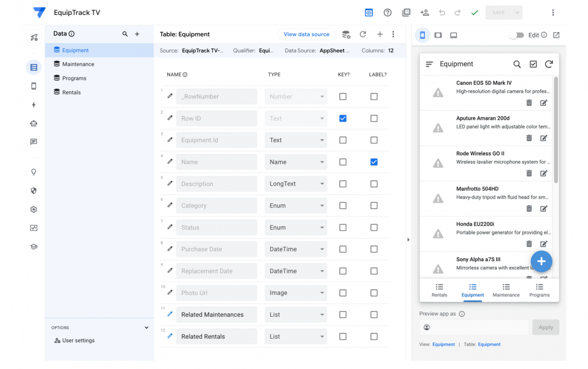This screenshot has width=588, height=369.
Task: Open the type dropdown for Name column
Action: (296, 162)
